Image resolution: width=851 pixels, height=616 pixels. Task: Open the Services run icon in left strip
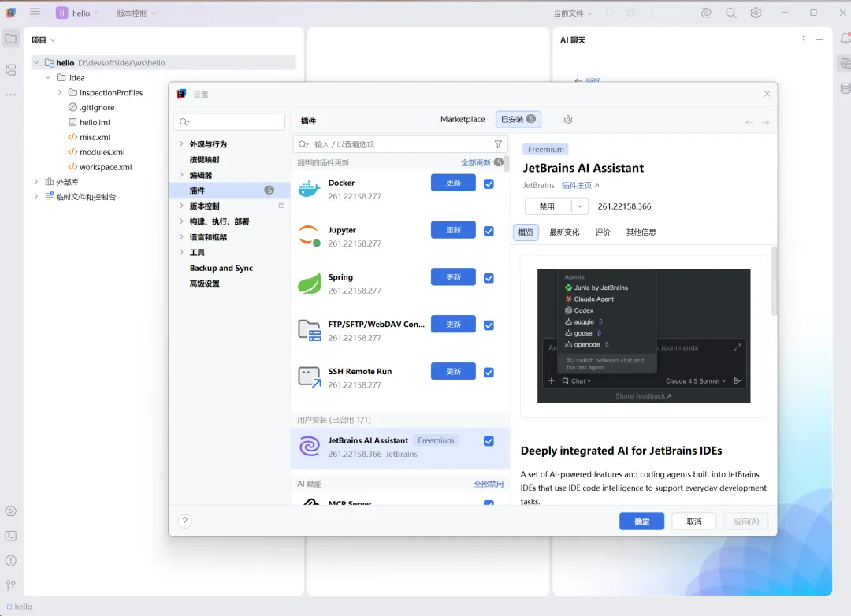10,511
